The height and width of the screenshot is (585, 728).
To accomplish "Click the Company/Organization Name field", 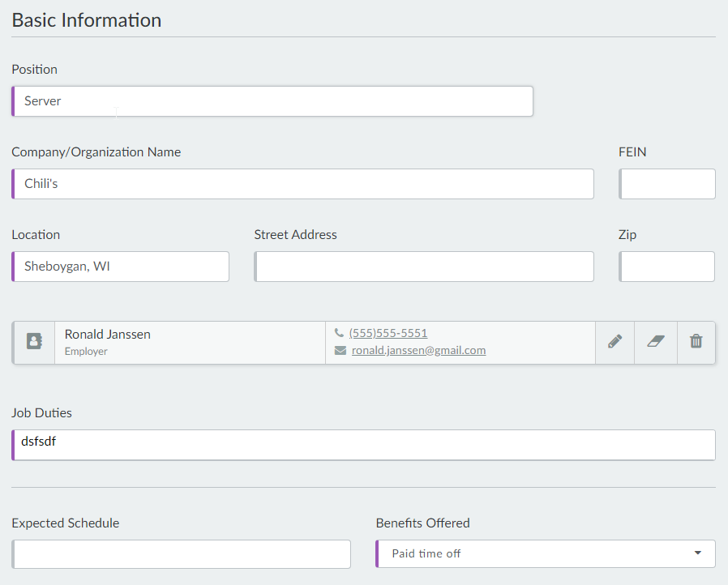I will point(304,184).
